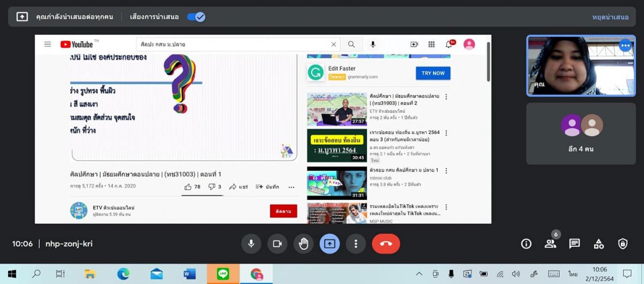This screenshot has height=284, width=644.
Task: Start YouTube voice search with microphone
Action: (373, 44)
